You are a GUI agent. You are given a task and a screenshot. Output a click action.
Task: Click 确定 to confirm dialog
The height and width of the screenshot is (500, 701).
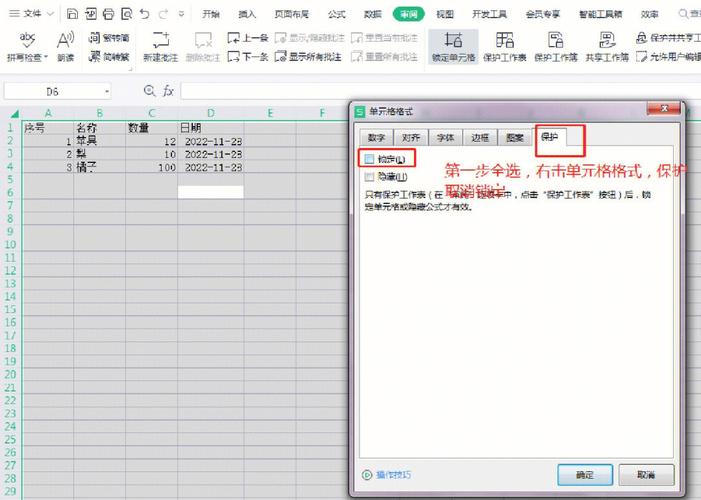585,475
